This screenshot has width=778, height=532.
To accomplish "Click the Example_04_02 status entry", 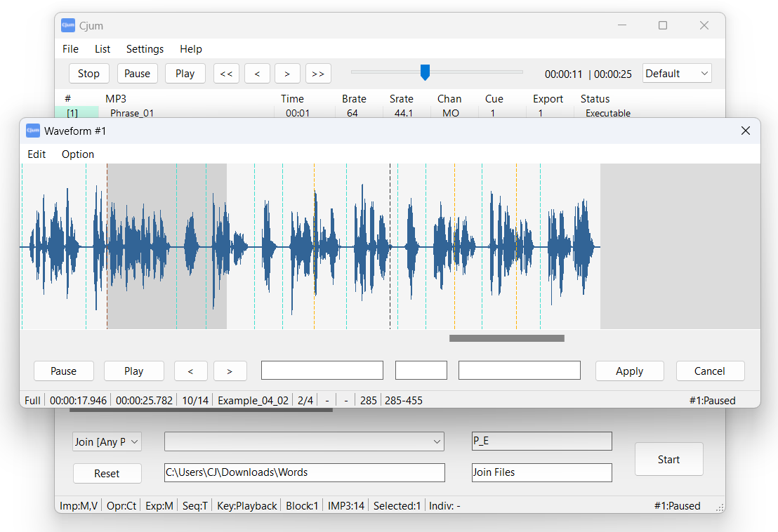I will [253, 400].
